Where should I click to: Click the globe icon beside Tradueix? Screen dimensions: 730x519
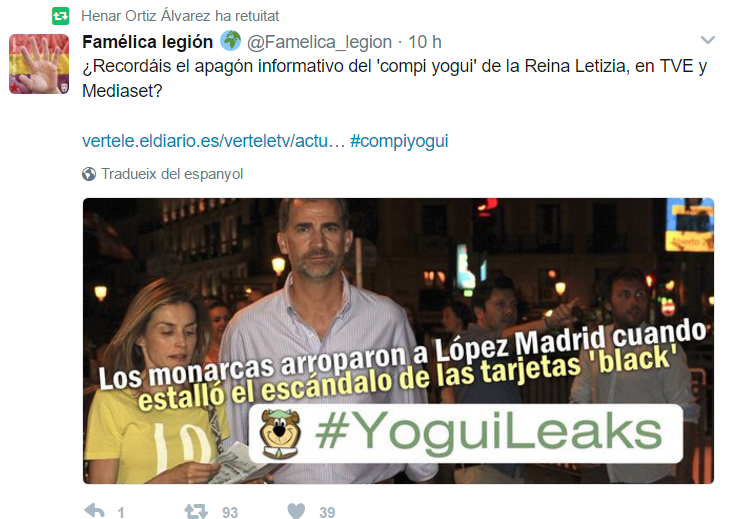click(89, 174)
